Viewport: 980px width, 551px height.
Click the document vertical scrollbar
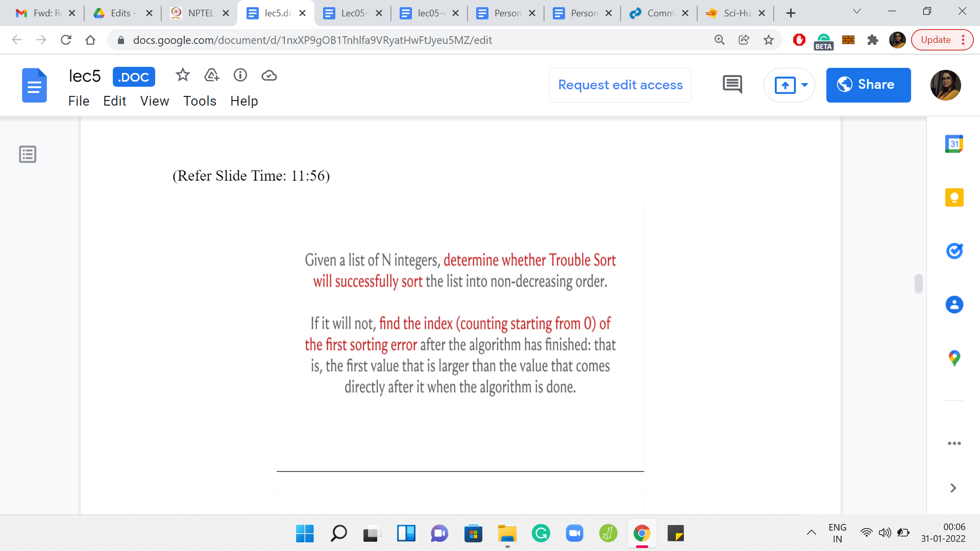click(918, 284)
